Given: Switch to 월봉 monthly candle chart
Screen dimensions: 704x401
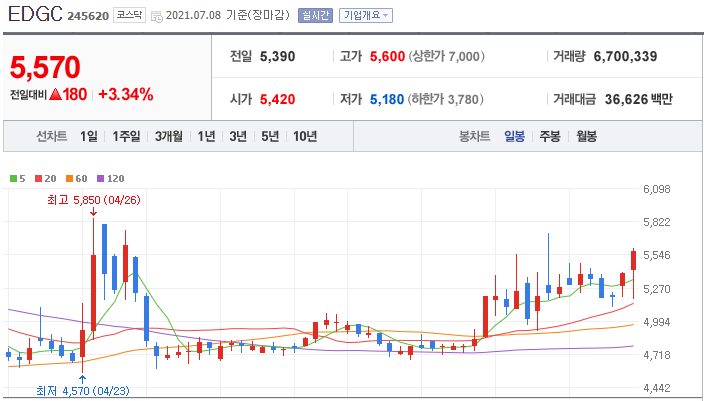Looking at the screenshot, I should coord(586,136).
